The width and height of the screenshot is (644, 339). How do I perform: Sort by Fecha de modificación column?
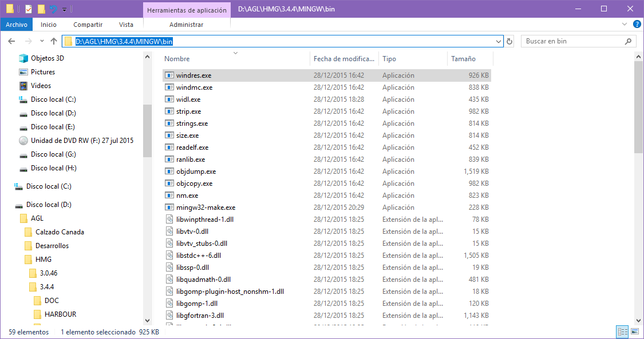[x=343, y=59]
